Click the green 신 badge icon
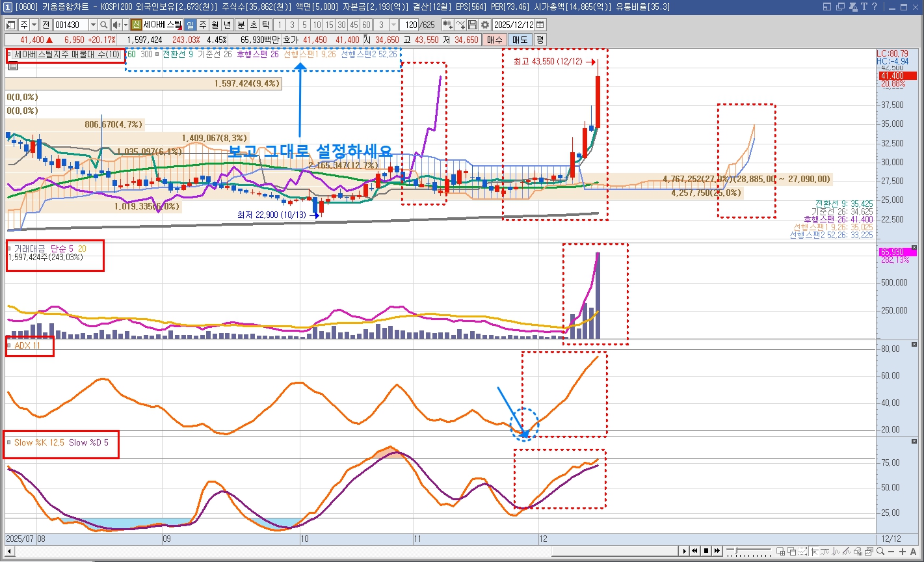The height and width of the screenshot is (562, 924). click(x=136, y=25)
